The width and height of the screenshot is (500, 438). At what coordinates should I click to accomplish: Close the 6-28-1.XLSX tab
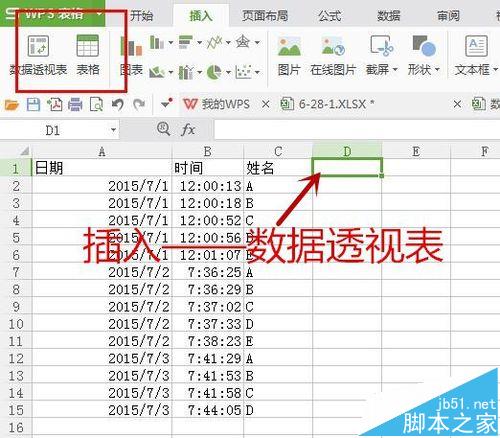click(x=457, y=105)
